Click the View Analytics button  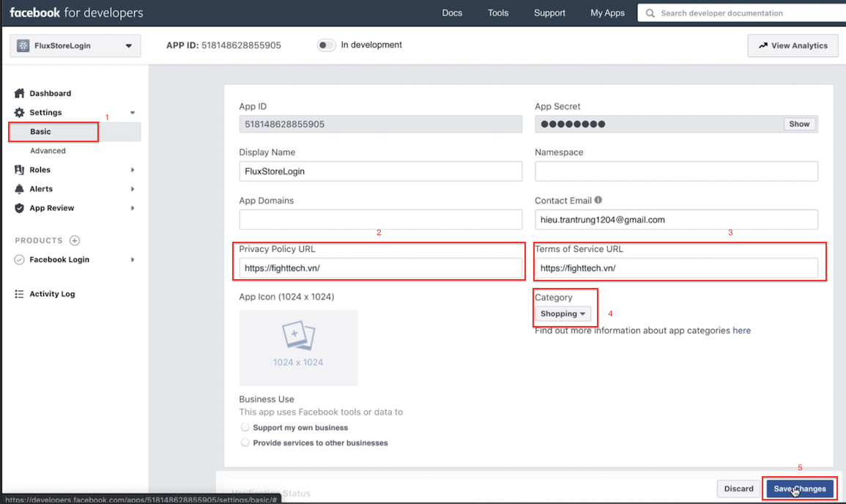793,46
